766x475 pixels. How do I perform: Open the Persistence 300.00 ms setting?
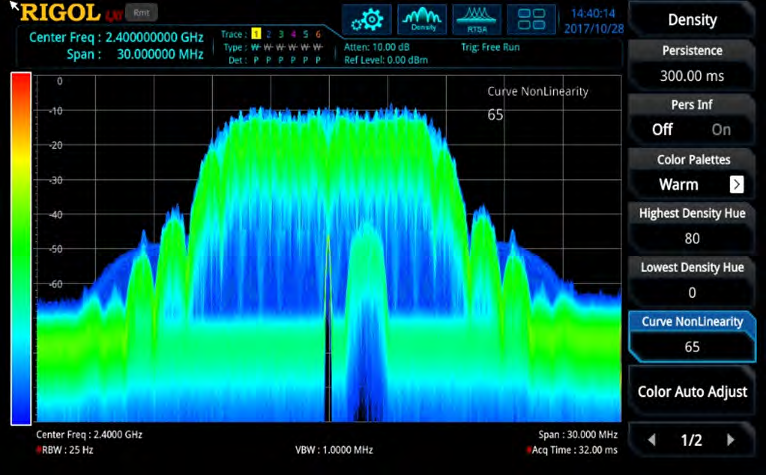pos(692,65)
